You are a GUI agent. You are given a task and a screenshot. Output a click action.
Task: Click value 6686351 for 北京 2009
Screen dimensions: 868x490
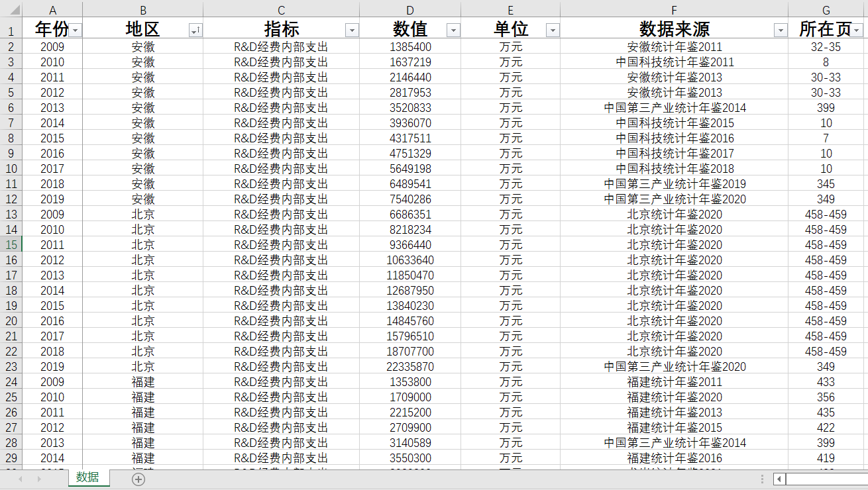coord(410,215)
